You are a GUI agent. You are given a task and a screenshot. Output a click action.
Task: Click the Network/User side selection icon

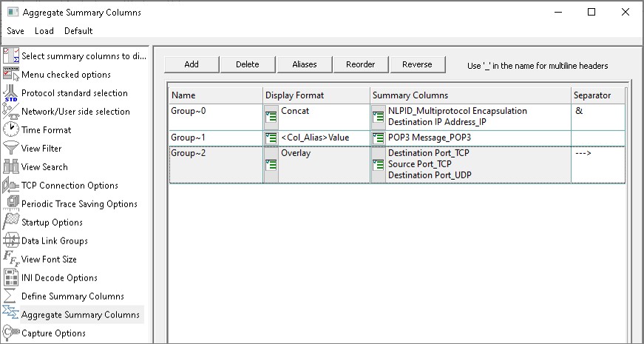(x=11, y=112)
